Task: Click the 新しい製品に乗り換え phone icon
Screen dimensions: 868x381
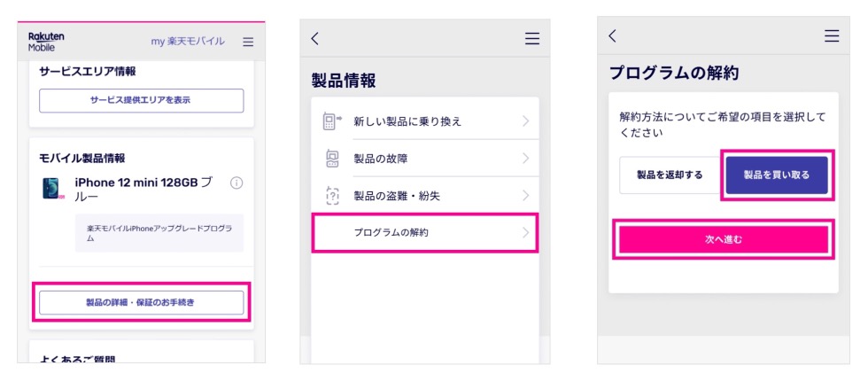Action: [x=332, y=121]
